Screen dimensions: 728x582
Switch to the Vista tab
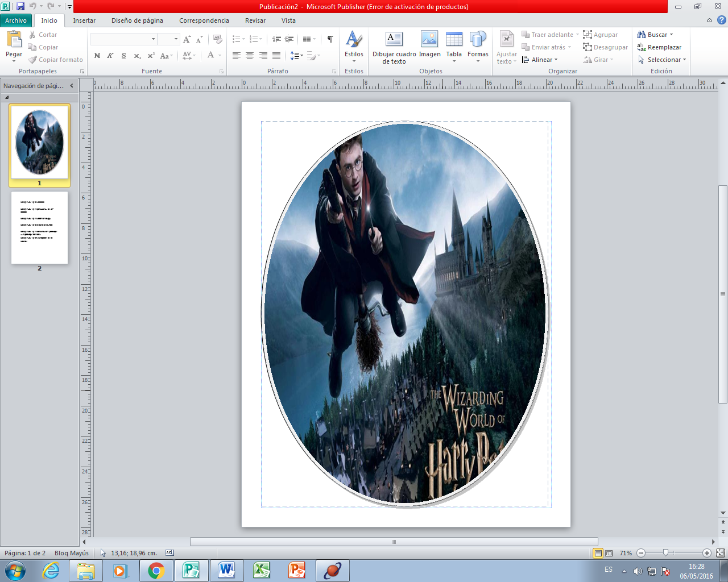288,20
